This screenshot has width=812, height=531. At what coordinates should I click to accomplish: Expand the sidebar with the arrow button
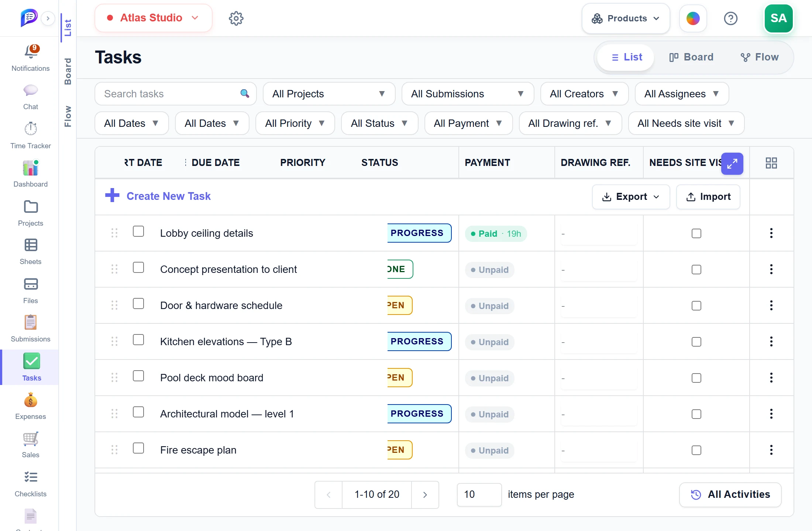click(x=48, y=18)
